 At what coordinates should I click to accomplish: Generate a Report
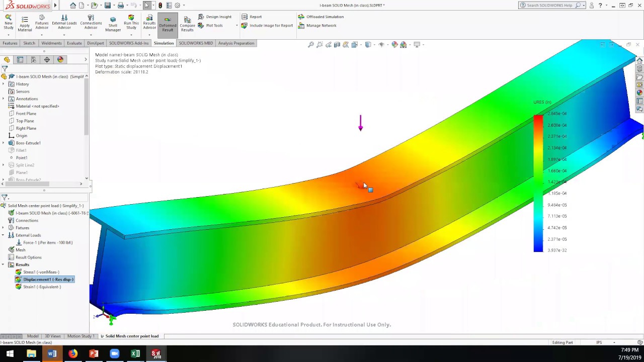pos(252,17)
